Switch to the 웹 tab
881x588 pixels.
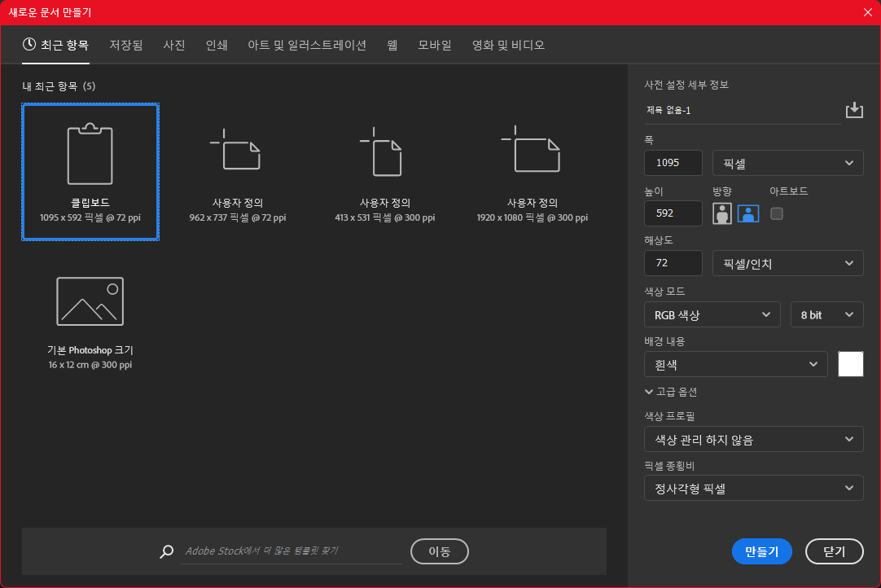click(x=392, y=45)
